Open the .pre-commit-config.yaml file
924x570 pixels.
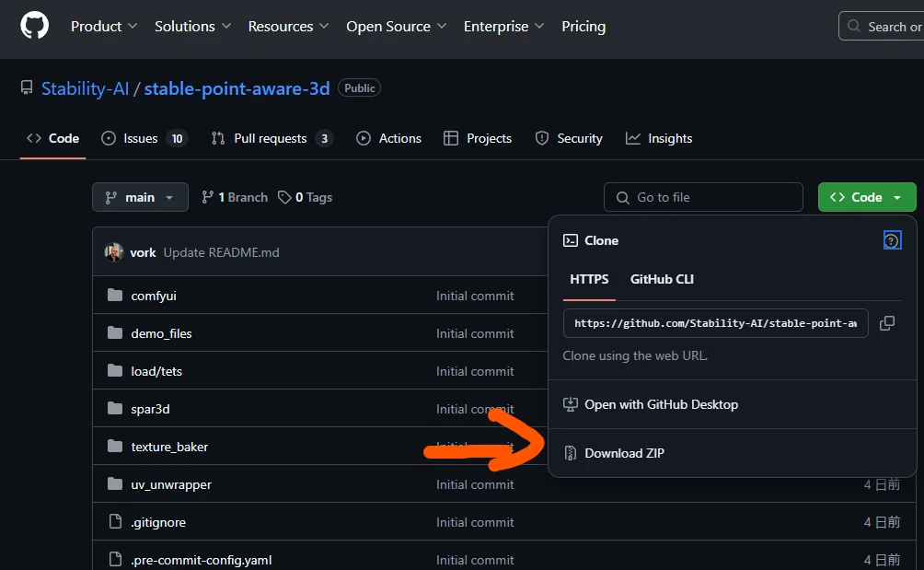coord(201,560)
